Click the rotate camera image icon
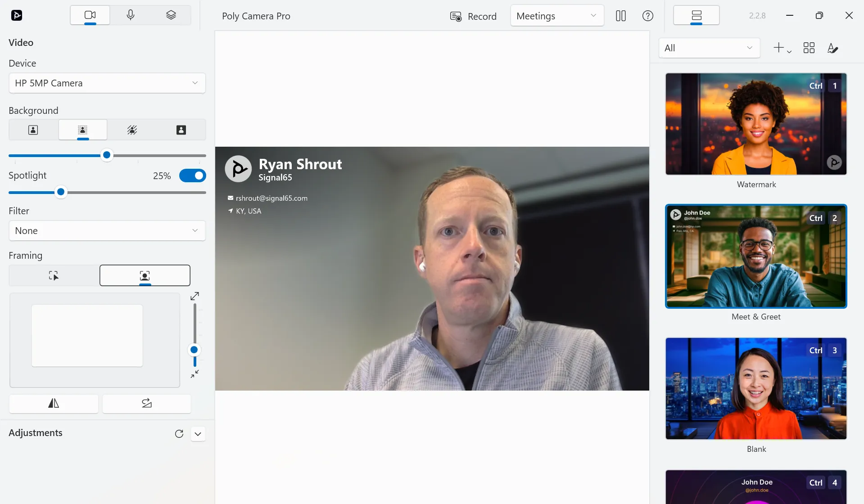Image resolution: width=864 pixels, height=504 pixels. [x=147, y=403]
